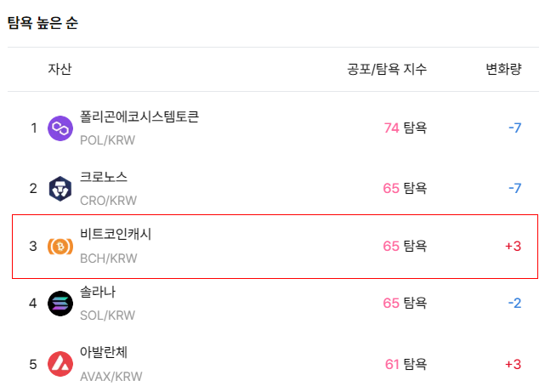
Task: Click the 자산 column header
Action: click(60, 69)
